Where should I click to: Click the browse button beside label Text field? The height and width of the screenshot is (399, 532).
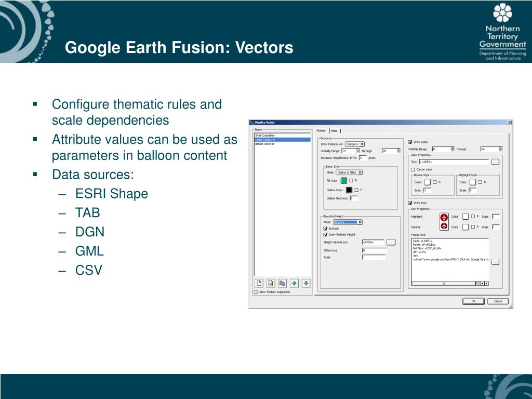(x=495, y=162)
